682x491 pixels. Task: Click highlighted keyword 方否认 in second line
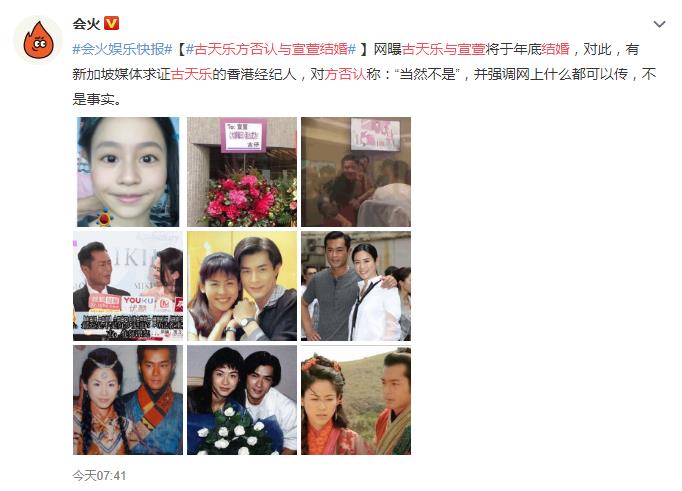tap(345, 74)
